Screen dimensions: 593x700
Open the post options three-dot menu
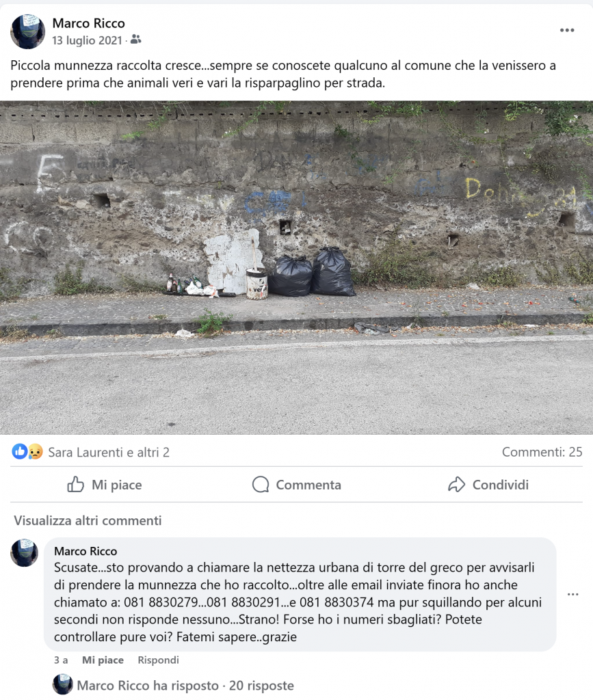coord(566,30)
